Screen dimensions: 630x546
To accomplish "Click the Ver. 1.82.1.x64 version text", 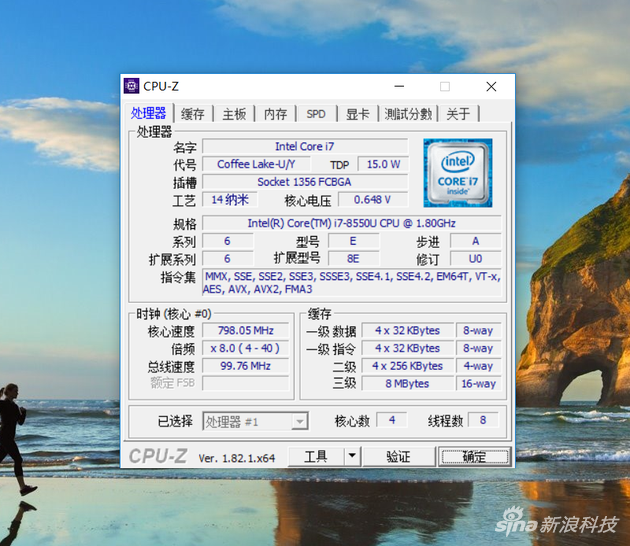I will coord(237,458).
